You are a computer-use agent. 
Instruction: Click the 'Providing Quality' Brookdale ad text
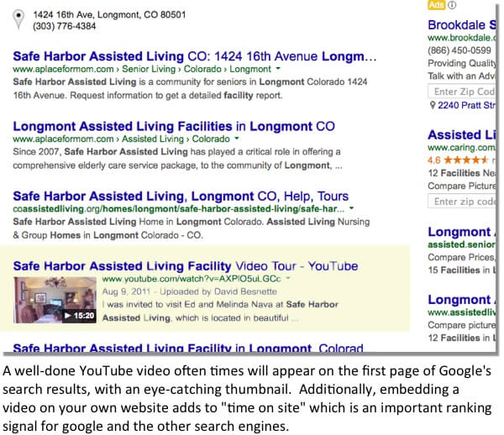tap(461, 63)
